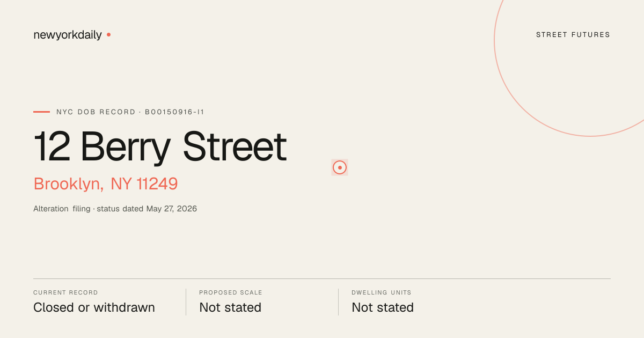
Task: Click the horizontal rule above record stats
Action: point(322,278)
